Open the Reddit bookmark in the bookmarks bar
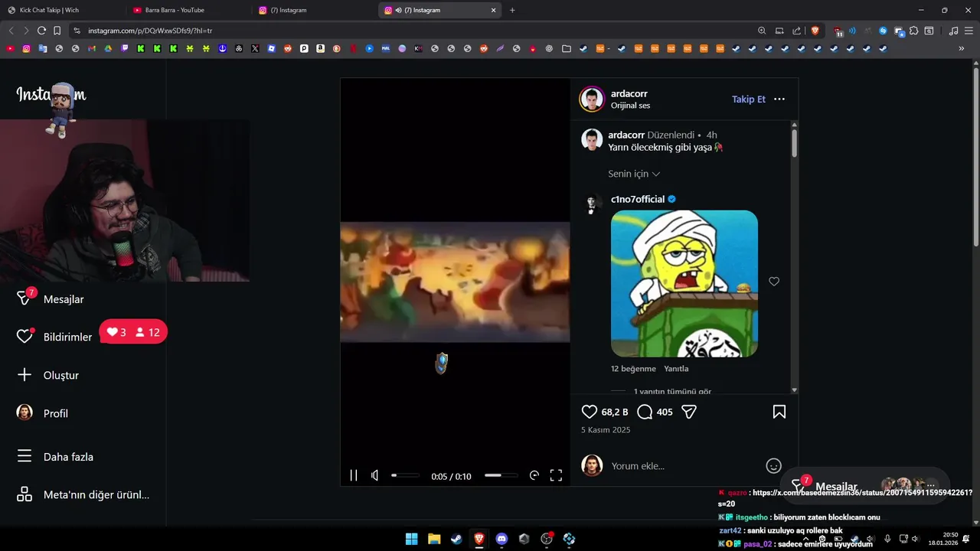 point(288,48)
